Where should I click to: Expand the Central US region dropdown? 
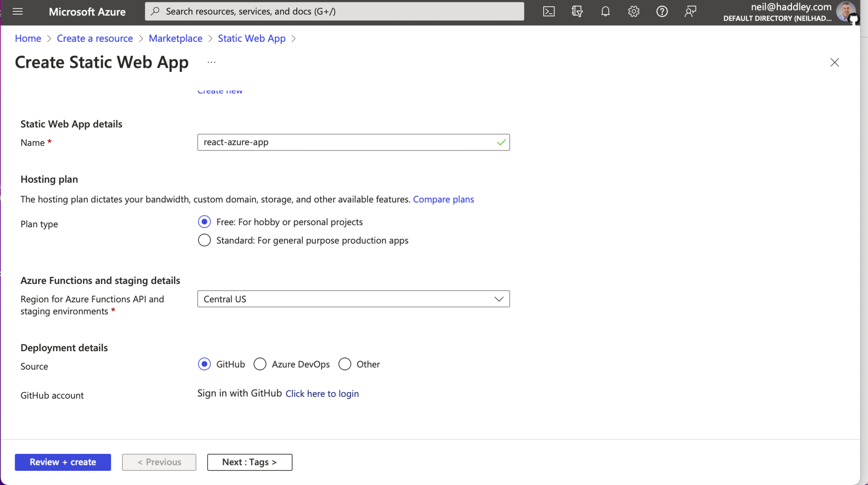tap(353, 299)
